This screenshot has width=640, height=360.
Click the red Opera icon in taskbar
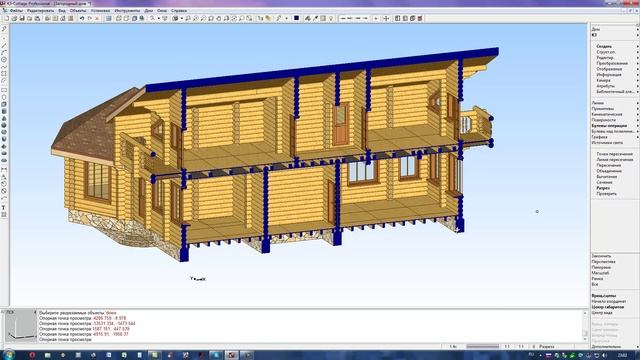[x=32, y=355]
